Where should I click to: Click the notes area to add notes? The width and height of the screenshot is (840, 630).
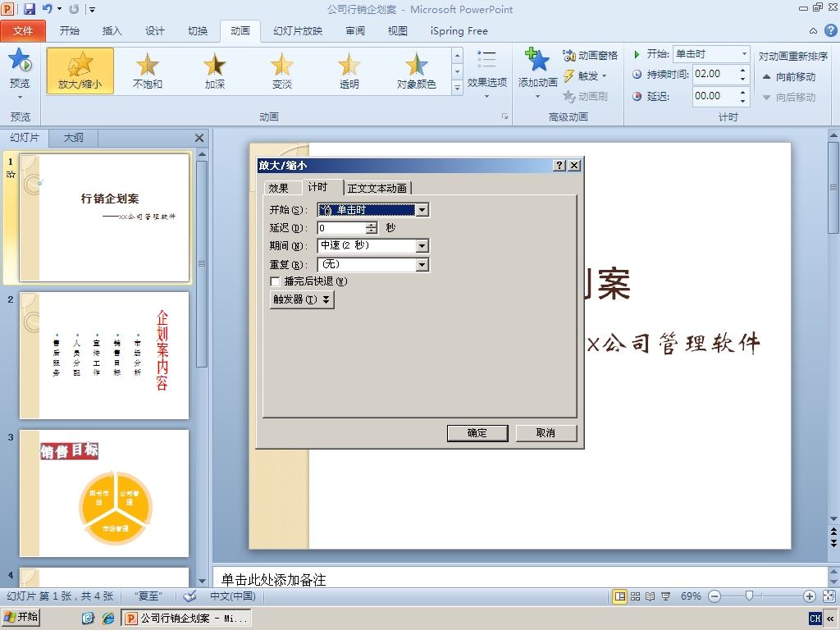pyautogui.click(x=519, y=579)
